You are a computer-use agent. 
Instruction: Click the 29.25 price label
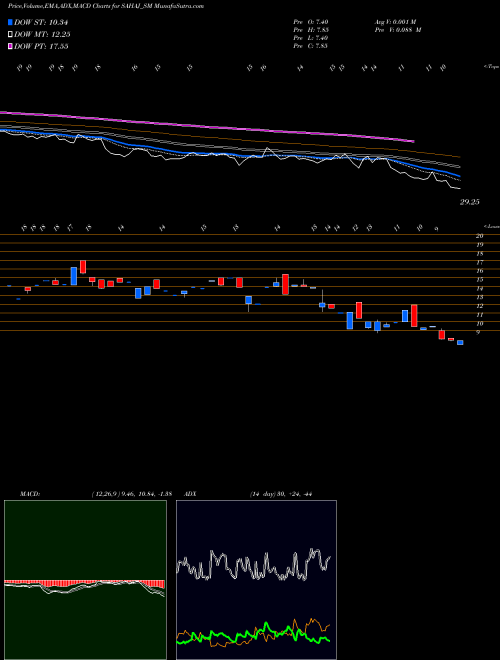coord(469,202)
